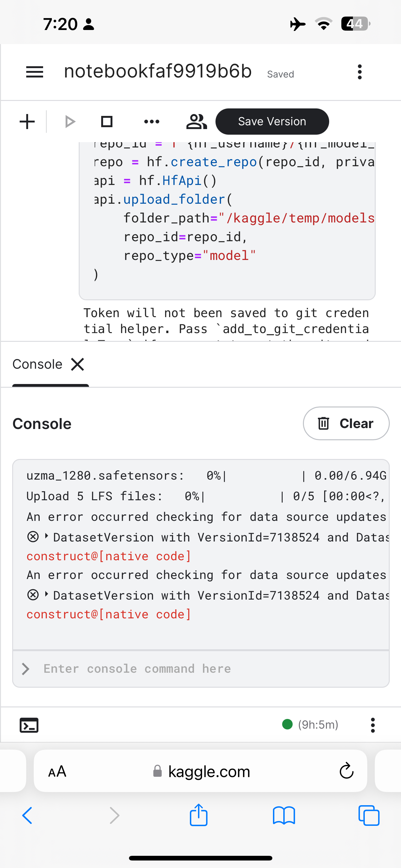
Task: Open session status indicator (9h:5m)
Action: (x=310, y=725)
